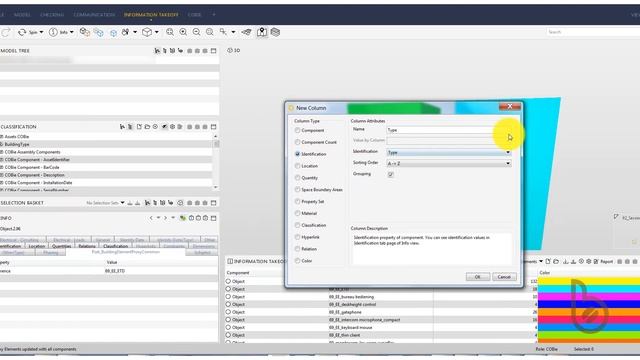The width and height of the screenshot is (640, 360).
Task: Click the Classification panel vertical scrollbar
Action: point(216,162)
